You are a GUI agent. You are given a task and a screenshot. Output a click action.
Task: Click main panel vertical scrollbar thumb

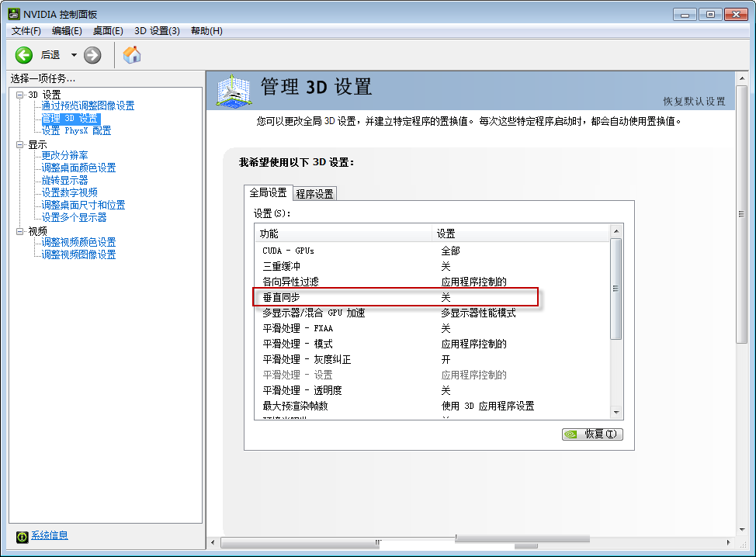tap(741, 214)
